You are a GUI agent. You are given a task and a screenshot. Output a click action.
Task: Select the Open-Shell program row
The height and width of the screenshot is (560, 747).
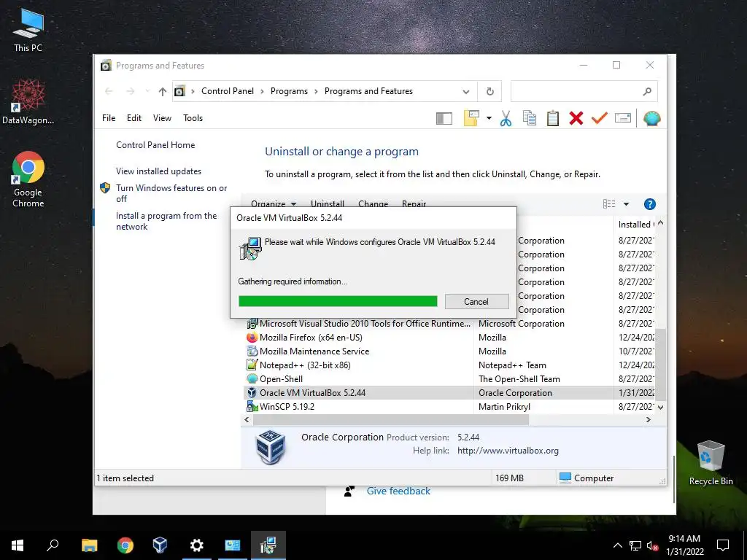[449, 378]
